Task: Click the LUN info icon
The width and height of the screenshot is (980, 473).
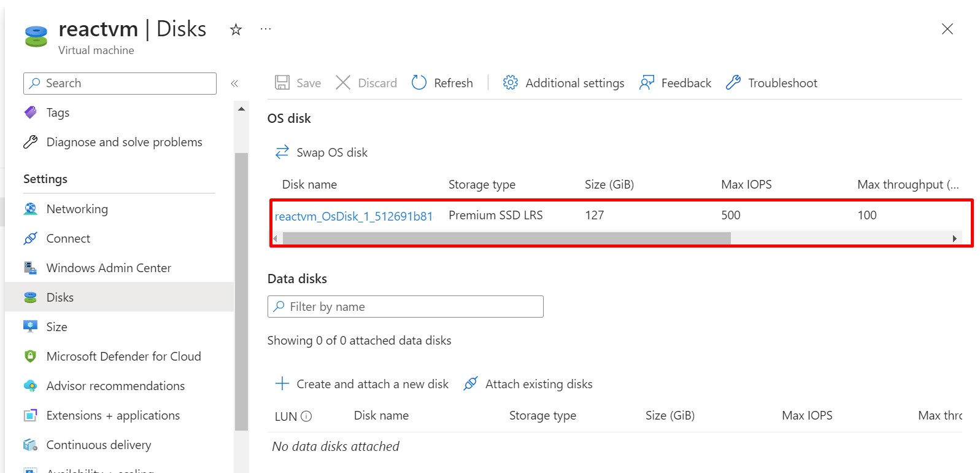Action: (x=306, y=416)
